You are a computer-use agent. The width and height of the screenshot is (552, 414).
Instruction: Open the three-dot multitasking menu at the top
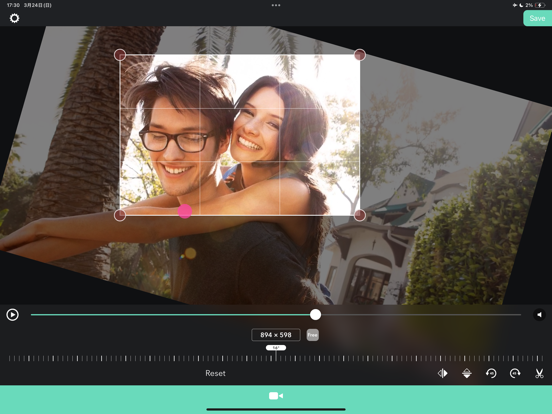click(276, 5)
